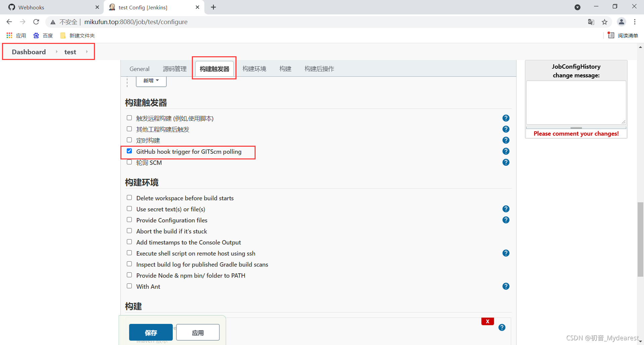The width and height of the screenshot is (644, 345).
Task: Open help for 轮询 SCM option
Action: pyautogui.click(x=506, y=162)
